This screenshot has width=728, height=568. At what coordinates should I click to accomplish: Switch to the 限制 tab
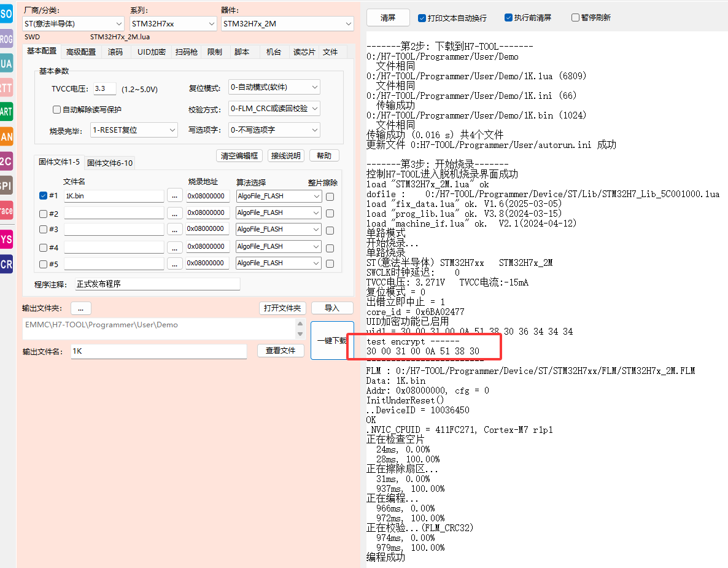(x=214, y=52)
